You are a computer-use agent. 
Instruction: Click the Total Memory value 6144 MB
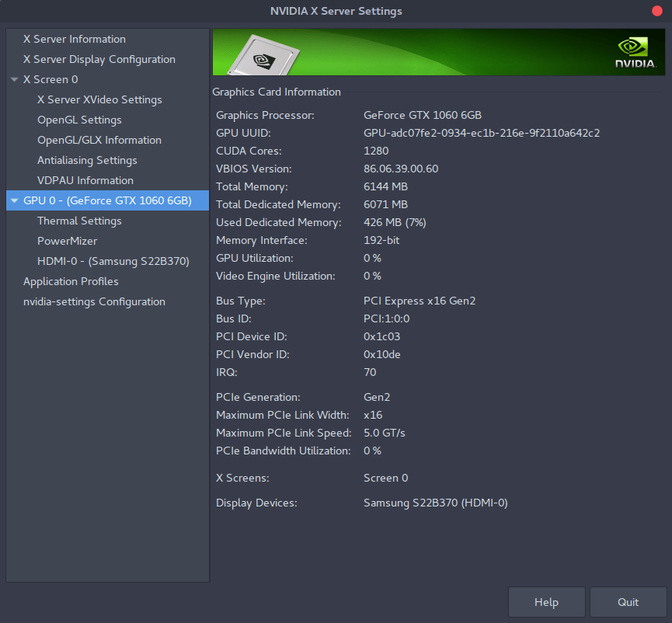click(x=385, y=186)
